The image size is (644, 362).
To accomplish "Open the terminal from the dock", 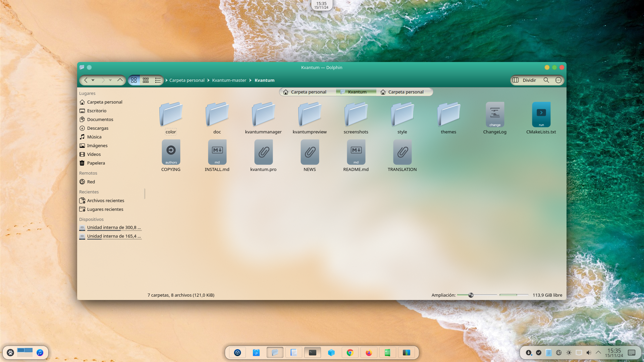I will pos(312,353).
